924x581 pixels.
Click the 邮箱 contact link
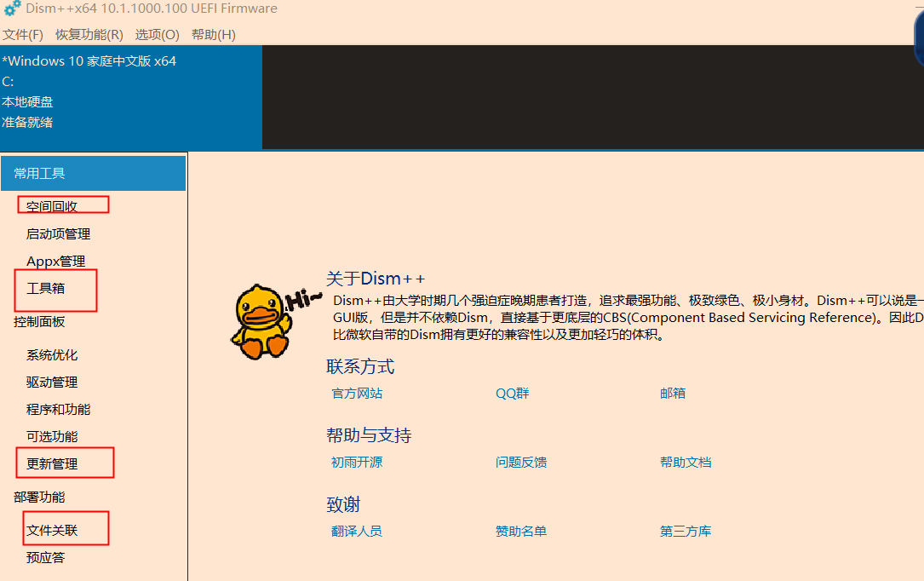[673, 393]
